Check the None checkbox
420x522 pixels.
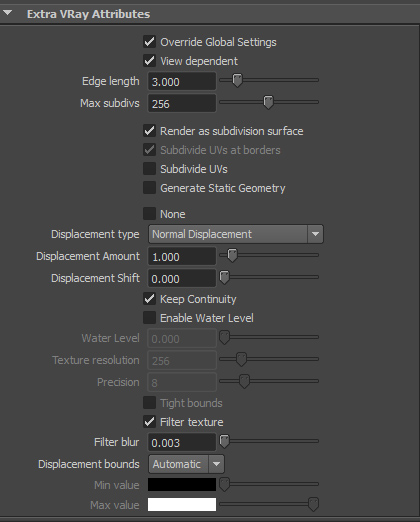(149, 214)
